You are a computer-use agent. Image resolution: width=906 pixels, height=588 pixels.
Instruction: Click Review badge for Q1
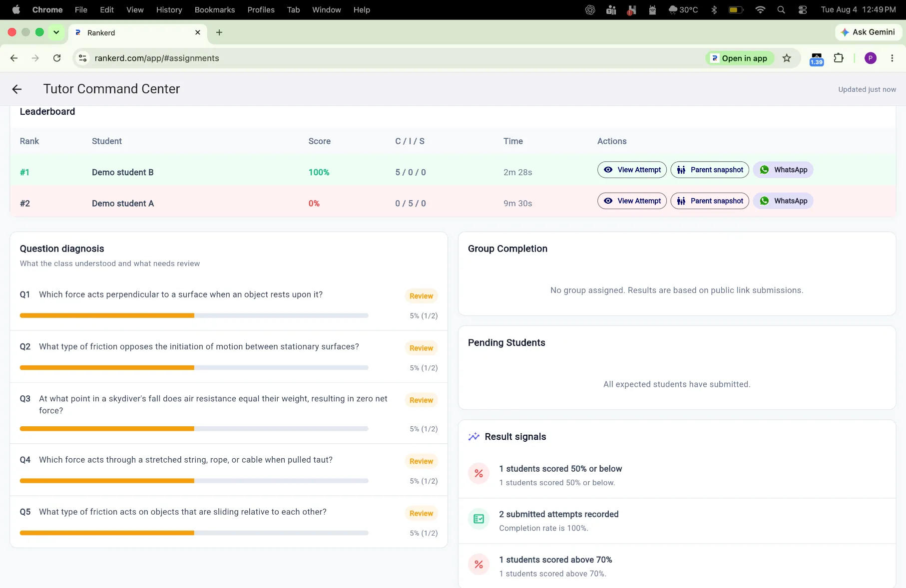(x=421, y=296)
